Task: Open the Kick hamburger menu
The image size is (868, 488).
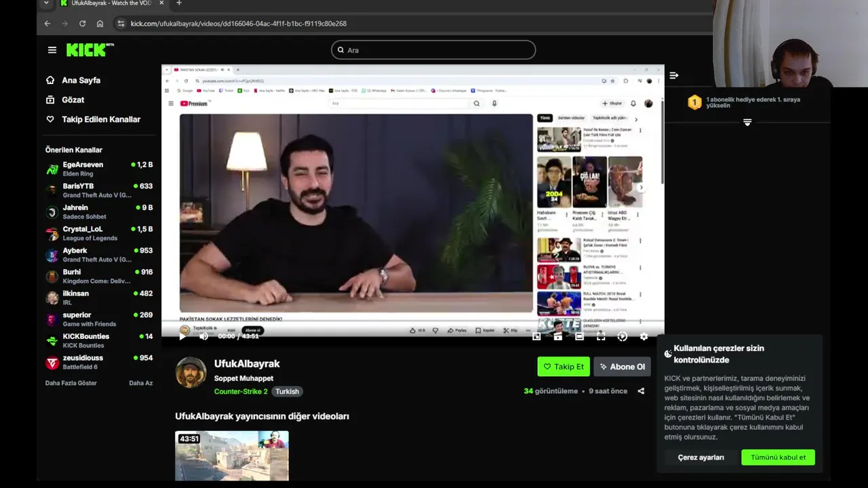Action: pos(52,50)
